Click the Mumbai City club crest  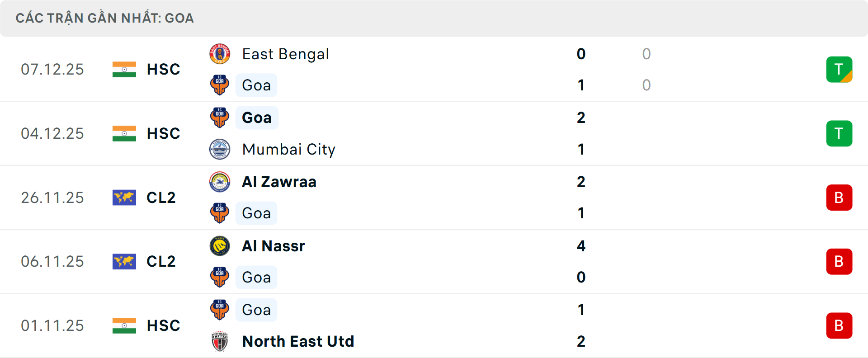[x=220, y=149]
